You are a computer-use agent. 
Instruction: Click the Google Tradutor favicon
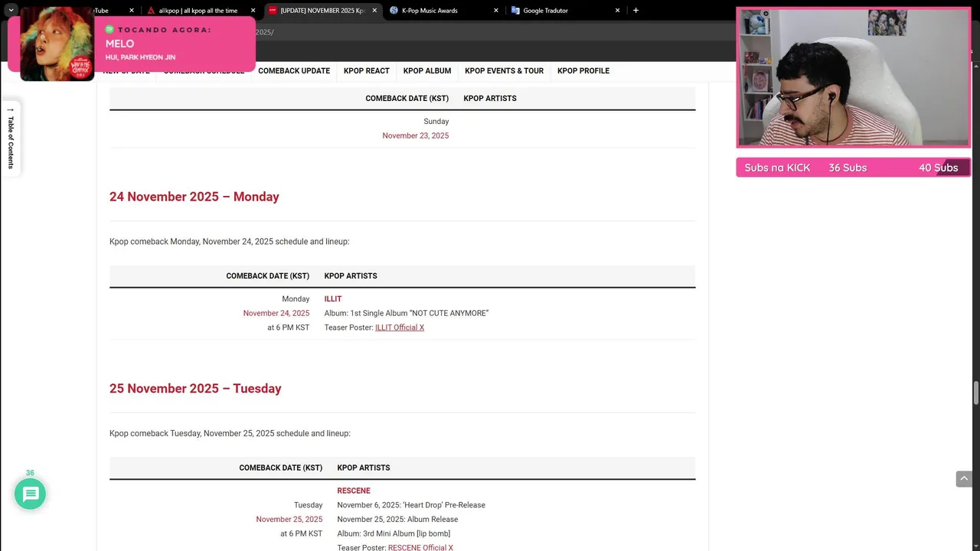coord(515,11)
